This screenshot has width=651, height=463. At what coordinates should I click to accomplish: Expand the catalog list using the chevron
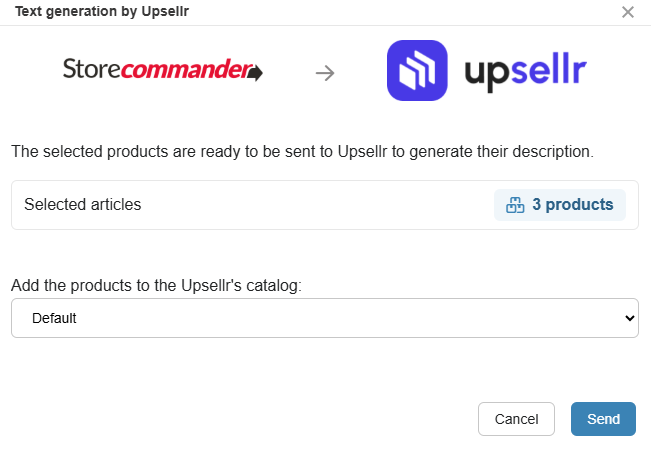[x=629, y=318]
